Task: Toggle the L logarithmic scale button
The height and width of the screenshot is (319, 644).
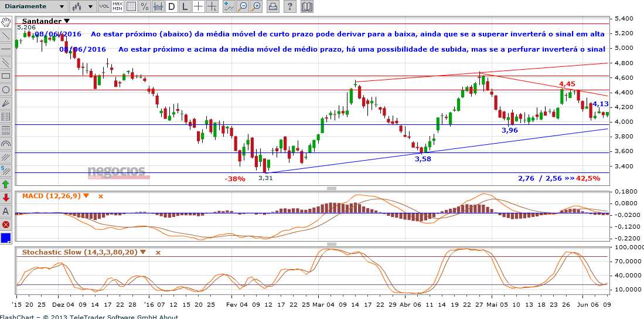Action: tap(185, 6)
